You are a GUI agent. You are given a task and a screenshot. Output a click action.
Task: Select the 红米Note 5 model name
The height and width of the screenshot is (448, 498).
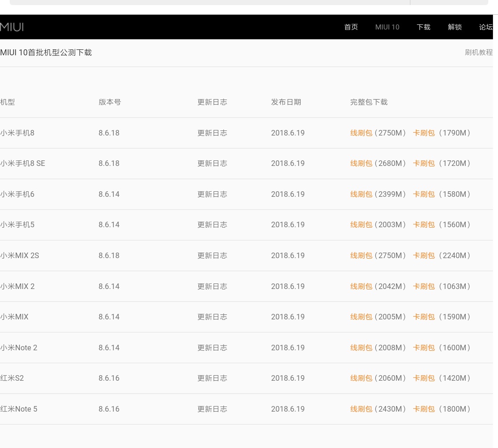pos(18,409)
